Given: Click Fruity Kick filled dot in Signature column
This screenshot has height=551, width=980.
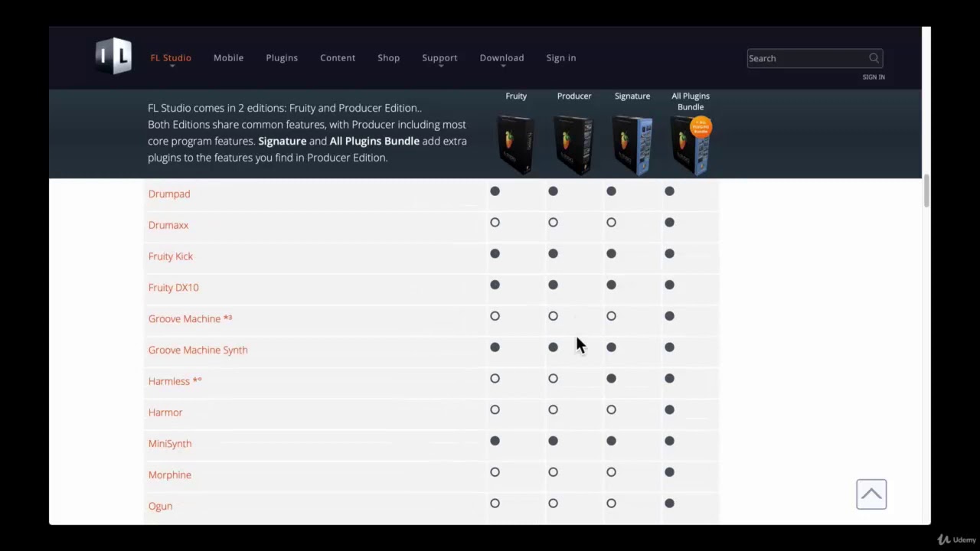Looking at the screenshot, I should 611,254.
